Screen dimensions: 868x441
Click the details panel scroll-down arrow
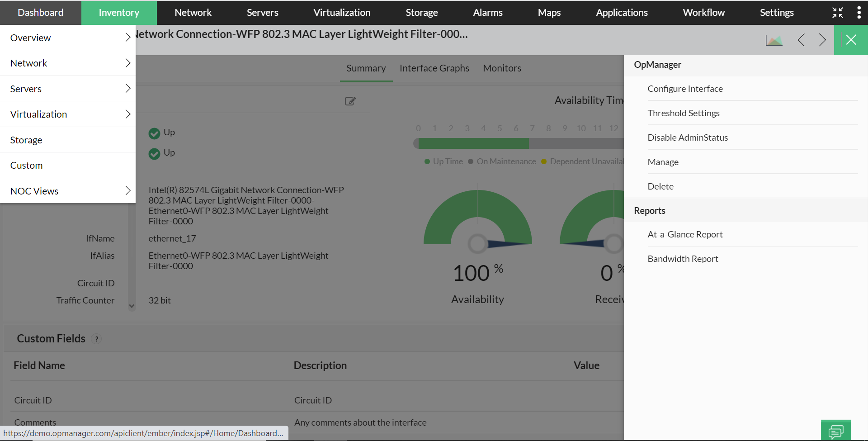(132, 306)
